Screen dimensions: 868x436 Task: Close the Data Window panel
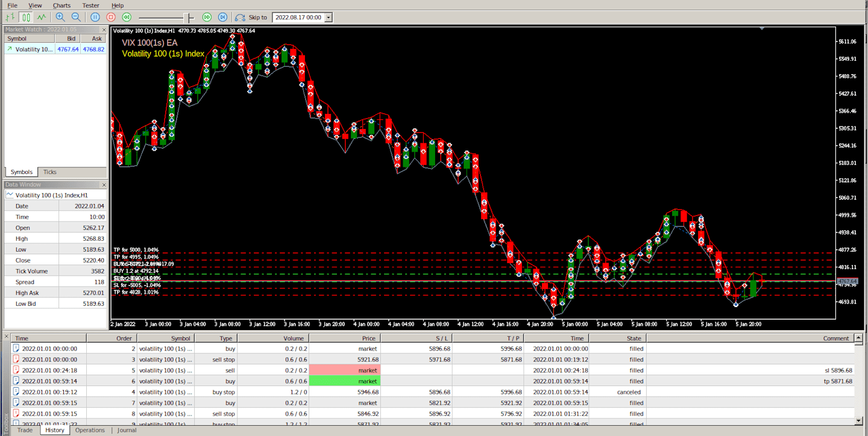(x=104, y=185)
